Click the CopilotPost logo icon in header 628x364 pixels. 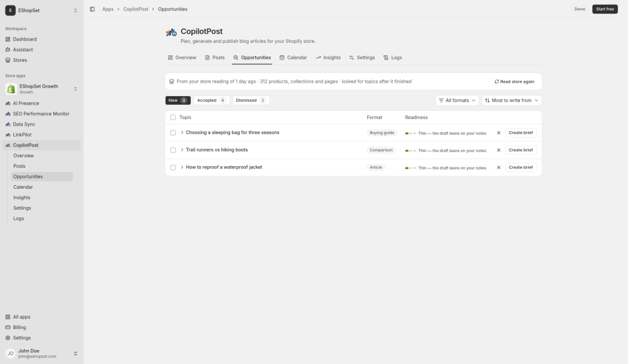pos(171,32)
